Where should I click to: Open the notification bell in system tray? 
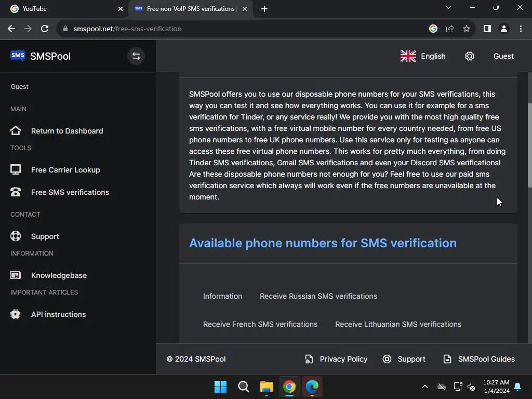[518, 387]
